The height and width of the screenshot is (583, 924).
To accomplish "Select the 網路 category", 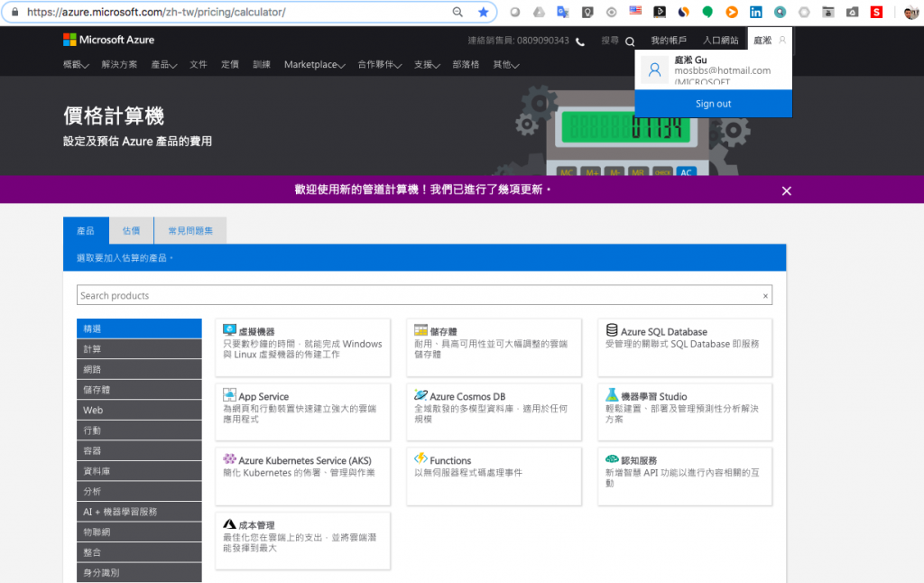I will [x=139, y=369].
